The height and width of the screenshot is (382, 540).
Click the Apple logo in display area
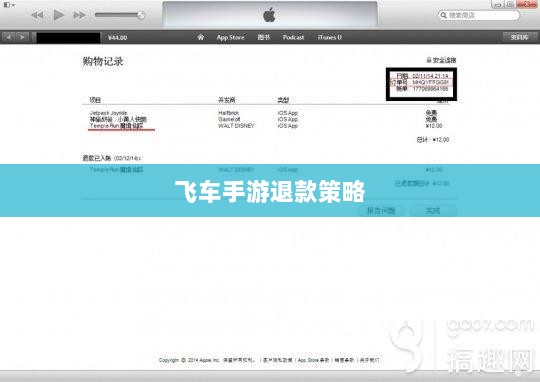269,15
